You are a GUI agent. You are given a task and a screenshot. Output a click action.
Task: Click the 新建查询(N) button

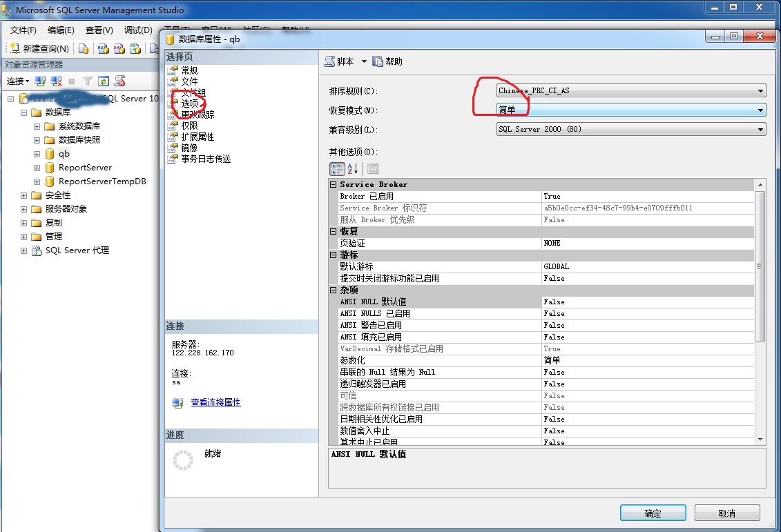point(41,48)
